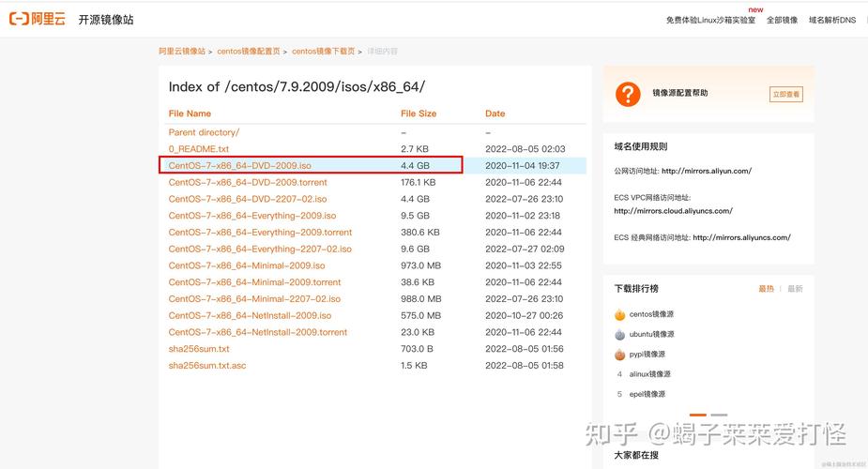Open sha256sum.txt file
This screenshot has height=469, width=868.
click(199, 348)
